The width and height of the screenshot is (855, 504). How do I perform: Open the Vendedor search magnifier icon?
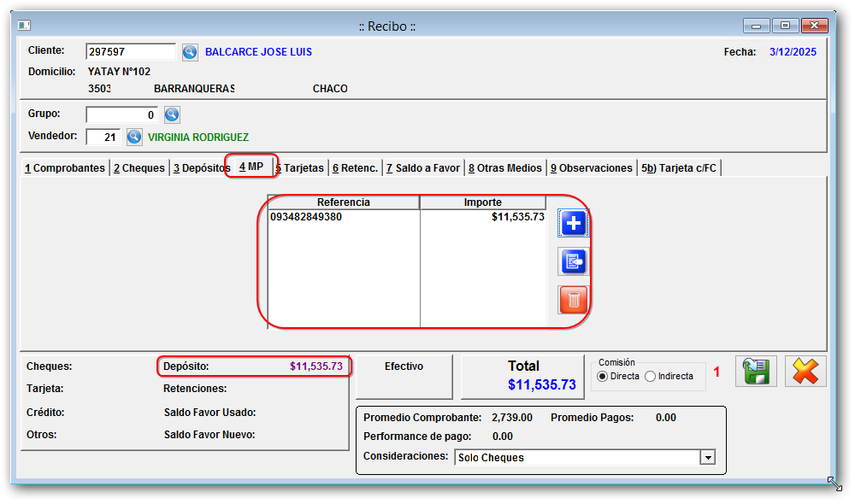(x=134, y=137)
